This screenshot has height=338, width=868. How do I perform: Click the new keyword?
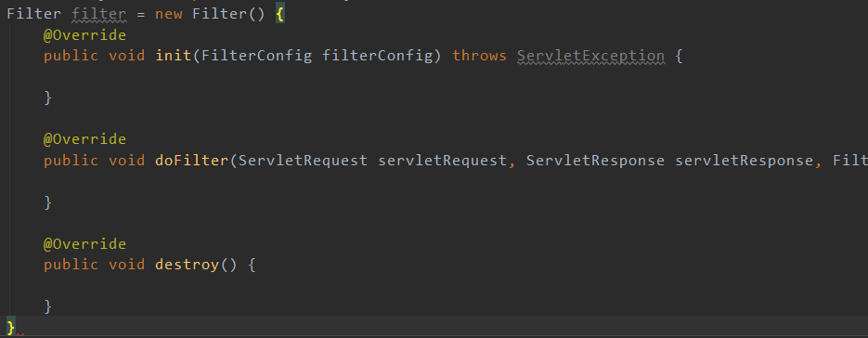[x=169, y=14]
